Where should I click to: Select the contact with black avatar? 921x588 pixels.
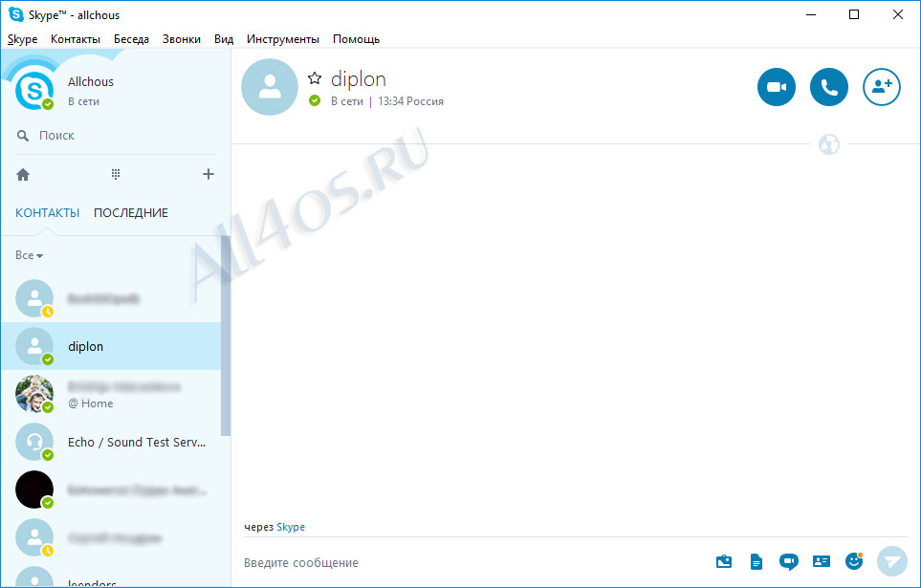[111, 490]
